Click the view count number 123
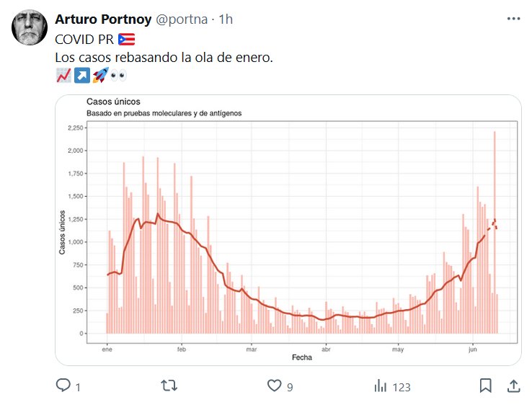The width and height of the screenshot is (532, 405). pyautogui.click(x=402, y=387)
